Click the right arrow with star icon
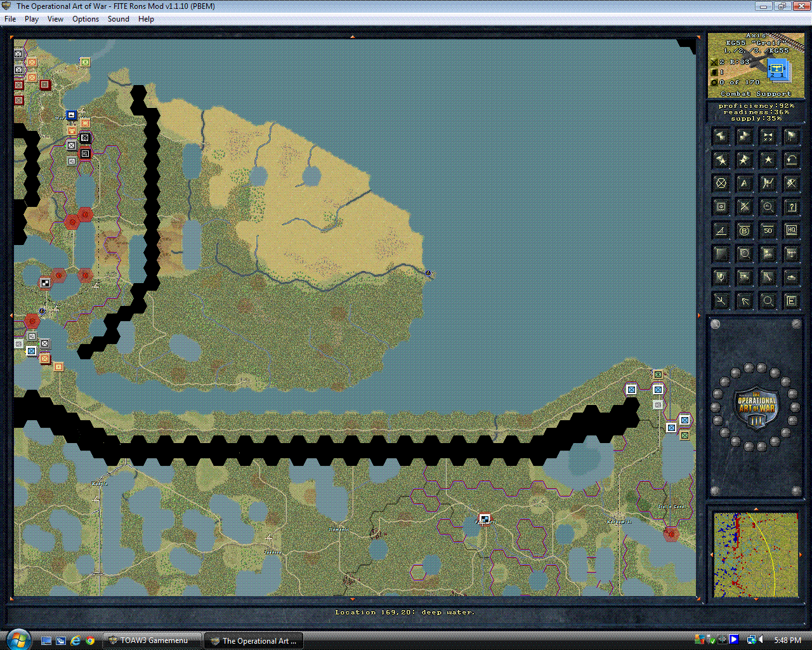Image resolution: width=812 pixels, height=650 pixels. pyautogui.click(x=745, y=159)
